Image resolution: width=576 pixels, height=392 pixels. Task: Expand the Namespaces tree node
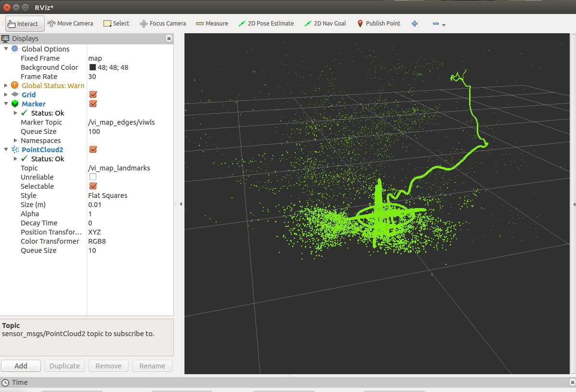(15, 140)
